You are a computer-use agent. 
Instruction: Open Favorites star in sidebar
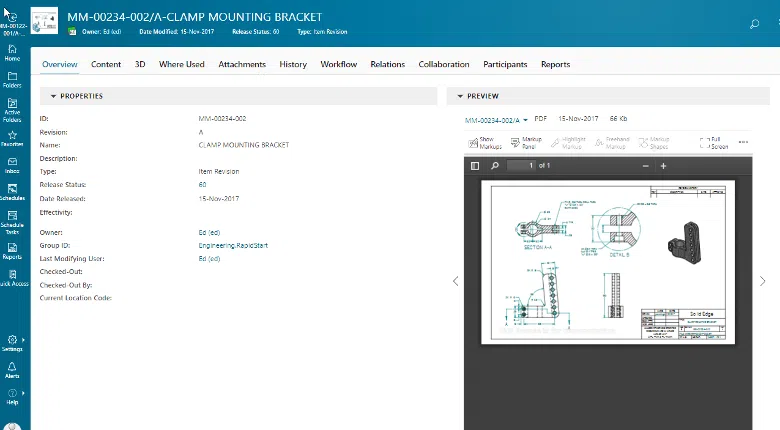click(12, 138)
